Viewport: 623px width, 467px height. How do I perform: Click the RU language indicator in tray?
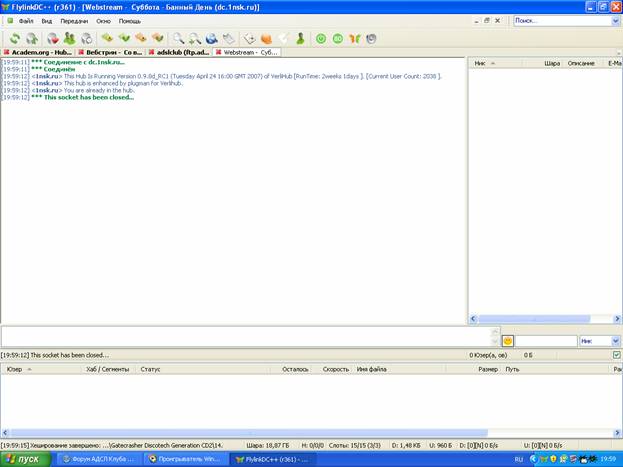519,459
